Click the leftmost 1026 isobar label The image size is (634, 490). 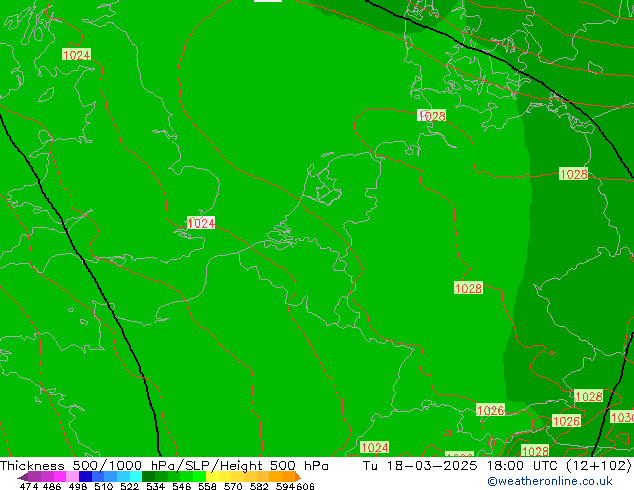(x=490, y=410)
